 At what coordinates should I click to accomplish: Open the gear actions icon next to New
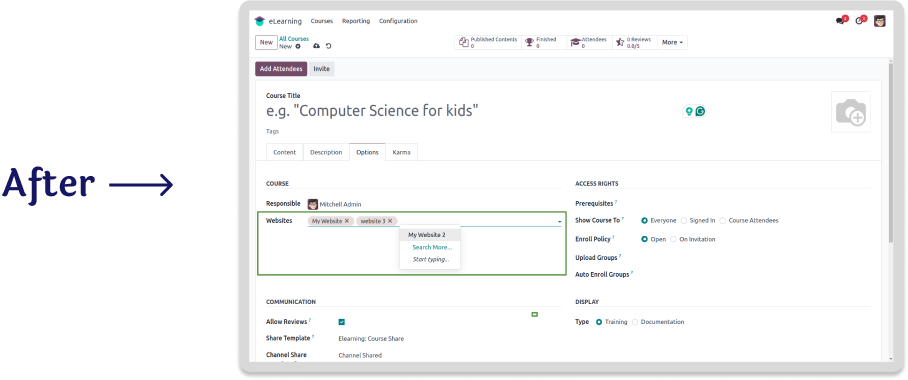tap(298, 46)
